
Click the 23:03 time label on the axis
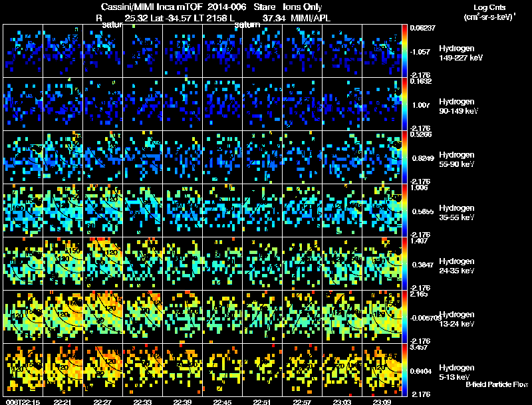pyautogui.click(x=342, y=402)
